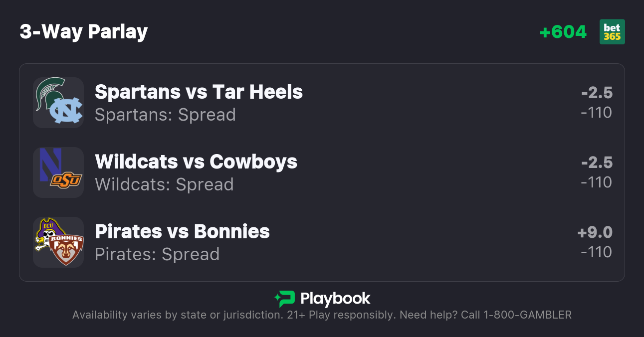Click the bet365 sportsbook logo

point(612,32)
